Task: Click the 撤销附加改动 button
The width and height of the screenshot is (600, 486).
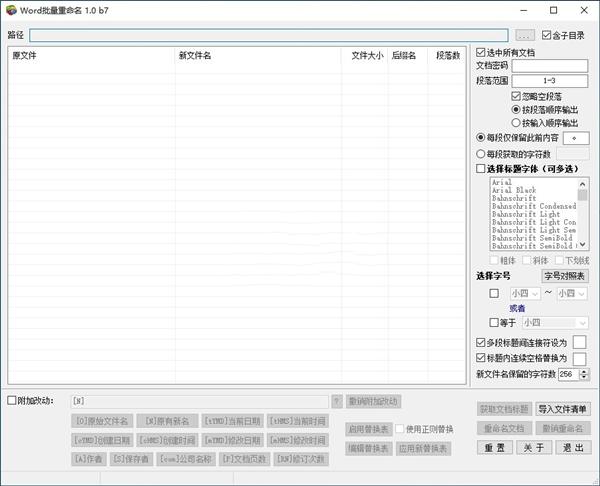Action: coord(373,401)
